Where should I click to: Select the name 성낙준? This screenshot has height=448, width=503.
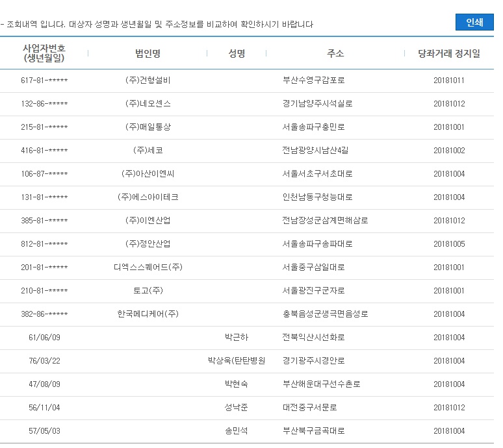[237, 408]
